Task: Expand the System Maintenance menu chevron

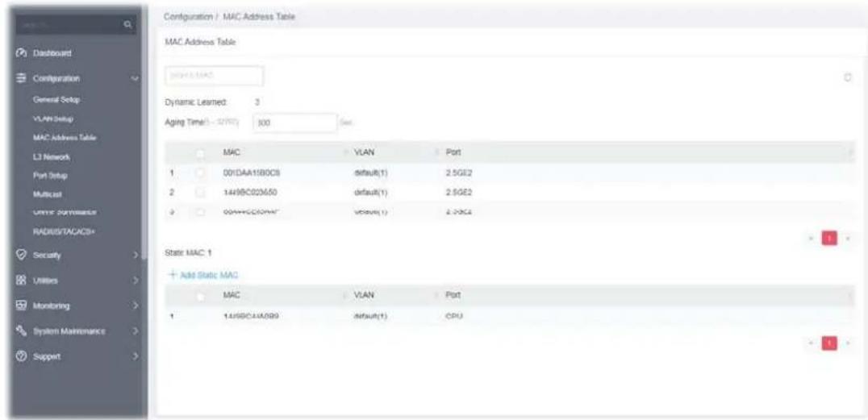Action: coord(136,331)
